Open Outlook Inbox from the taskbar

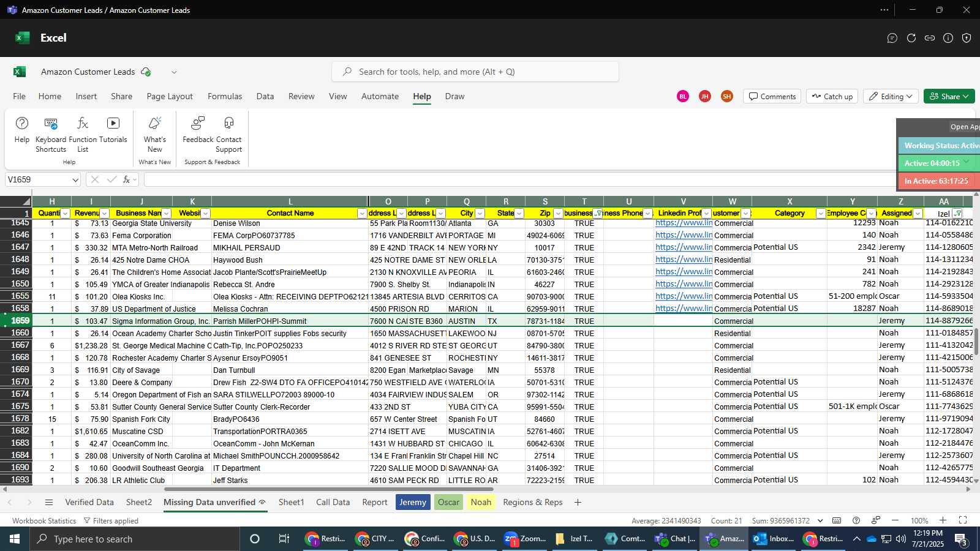pyautogui.click(x=773, y=539)
